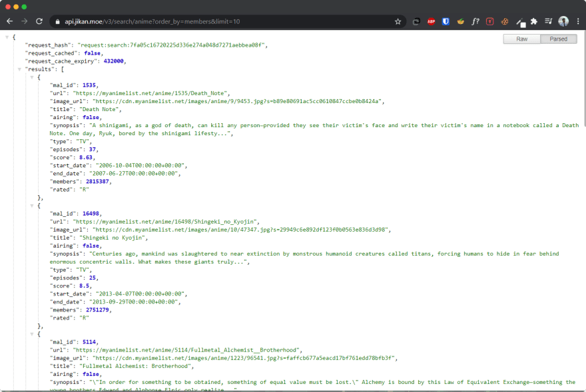Click the request_cache_expiry value 432000

click(x=113, y=61)
